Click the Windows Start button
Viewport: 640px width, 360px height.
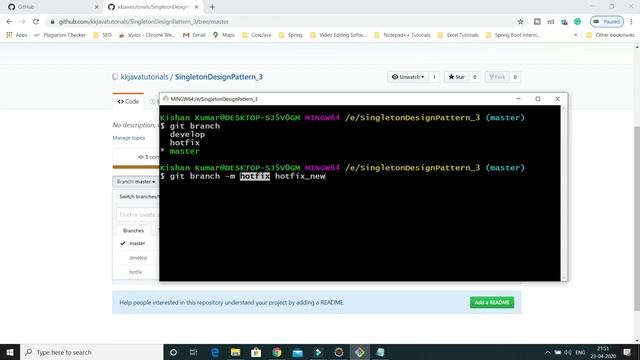(x=10, y=352)
